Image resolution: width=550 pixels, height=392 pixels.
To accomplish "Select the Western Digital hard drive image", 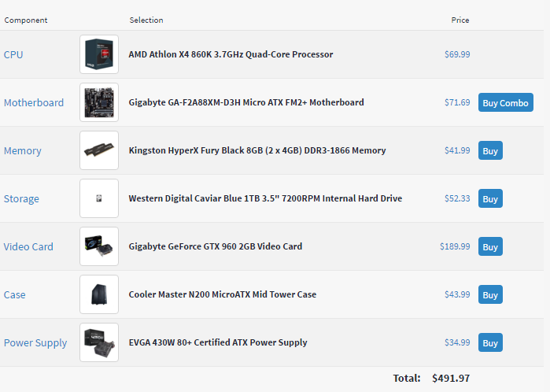I will point(99,198).
